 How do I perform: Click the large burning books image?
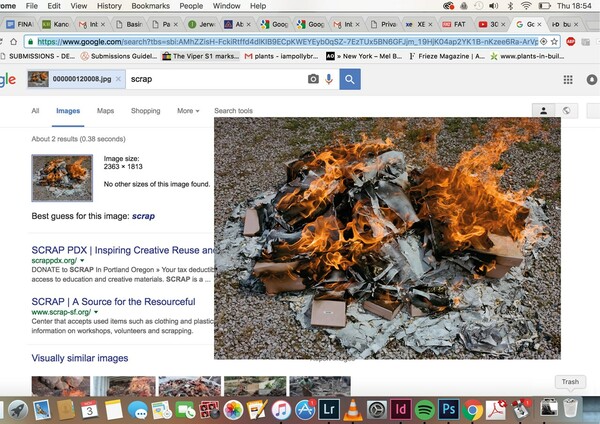point(387,238)
